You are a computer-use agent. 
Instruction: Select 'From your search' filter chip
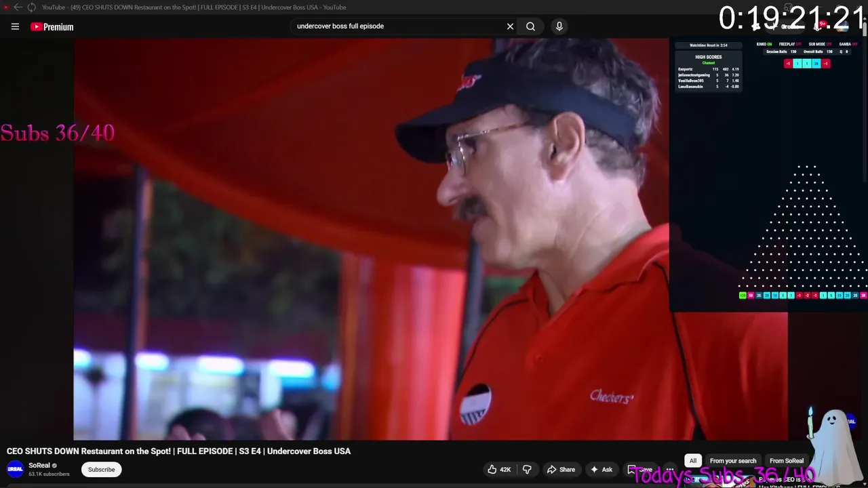733,461
